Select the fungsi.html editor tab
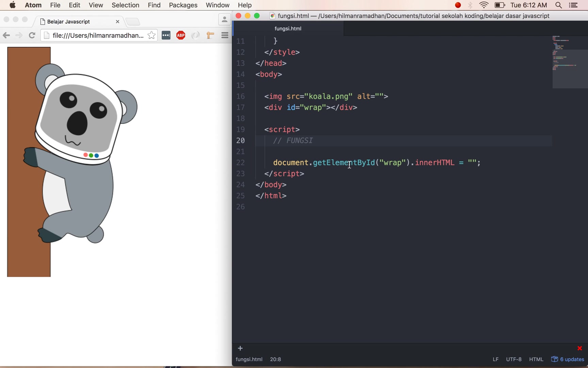588x368 pixels. click(x=288, y=29)
